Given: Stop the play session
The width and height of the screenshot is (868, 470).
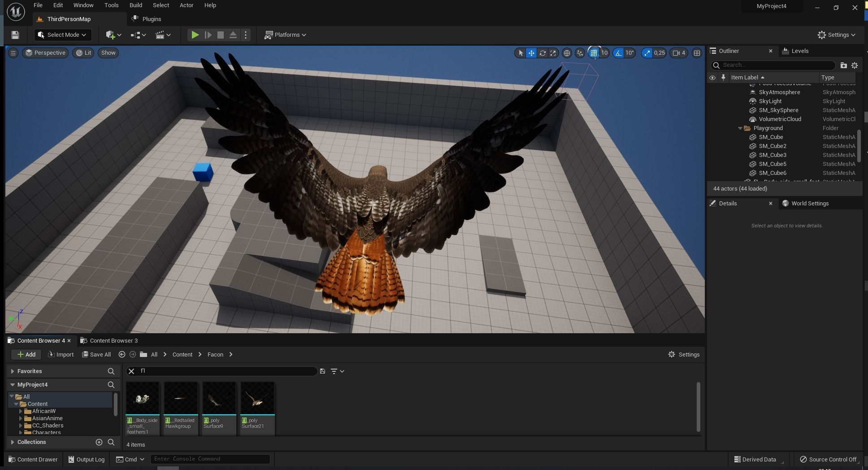Looking at the screenshot, I should pyautogui.click(x=221, y=35).
